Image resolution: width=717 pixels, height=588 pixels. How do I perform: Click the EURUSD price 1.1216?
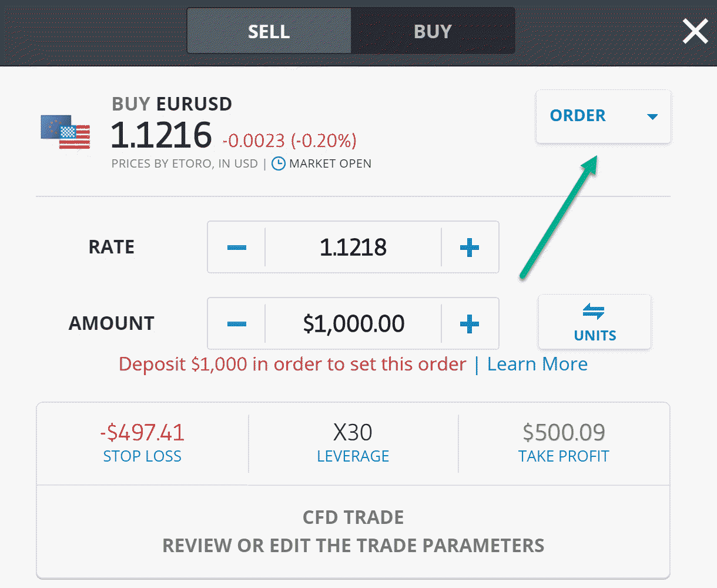161,135
